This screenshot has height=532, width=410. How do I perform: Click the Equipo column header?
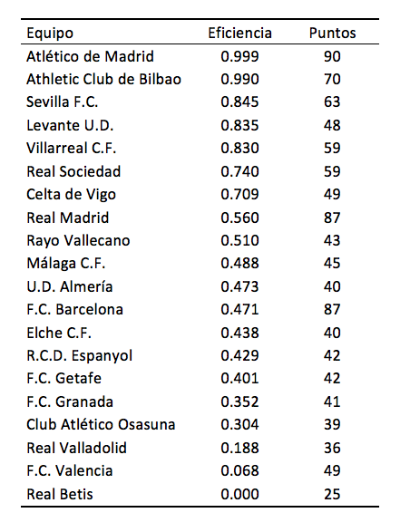pos(50,34)
